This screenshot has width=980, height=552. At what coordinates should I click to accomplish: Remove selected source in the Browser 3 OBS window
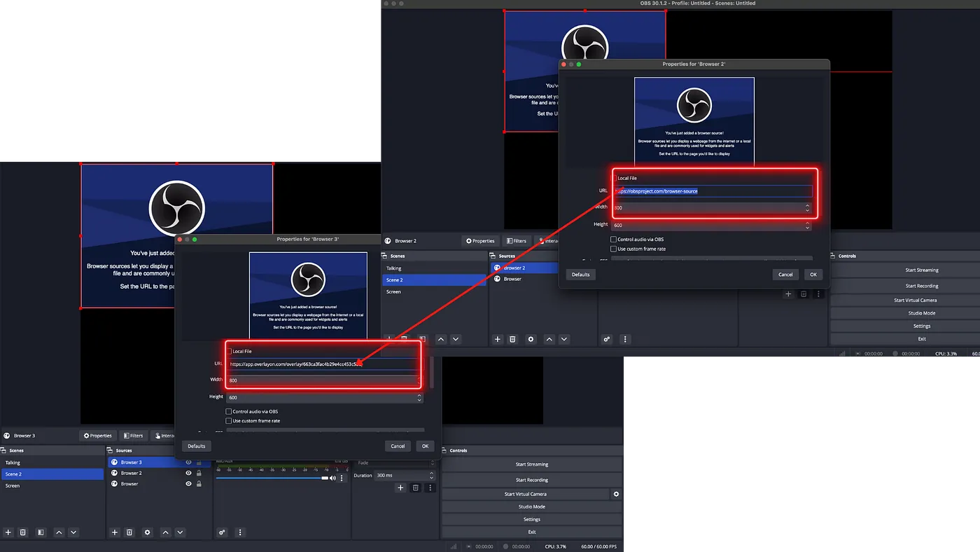point(129,532)
